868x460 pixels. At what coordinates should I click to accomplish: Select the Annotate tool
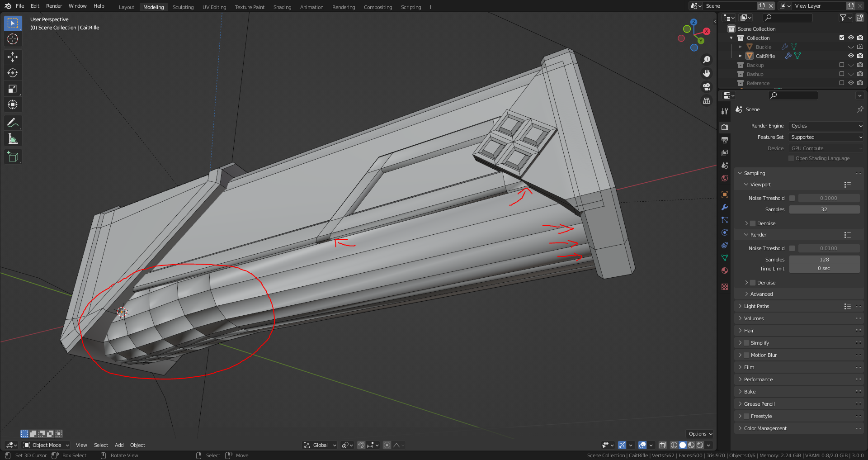pyautogui.click(x=13, y=123)
